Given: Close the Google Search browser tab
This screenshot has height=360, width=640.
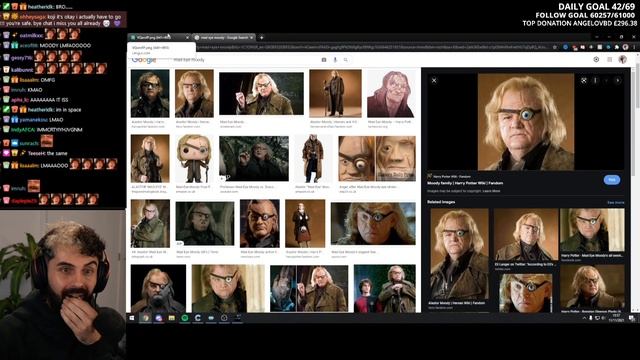Looking at the screenshot, I should 251,38.
